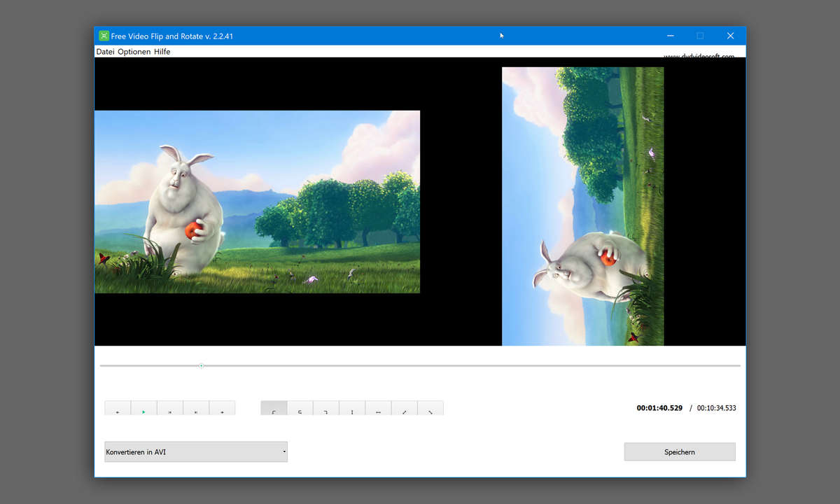Screen dimensions: 840x504
Task: Open the Datei menu
Action: tap(105, 52)
